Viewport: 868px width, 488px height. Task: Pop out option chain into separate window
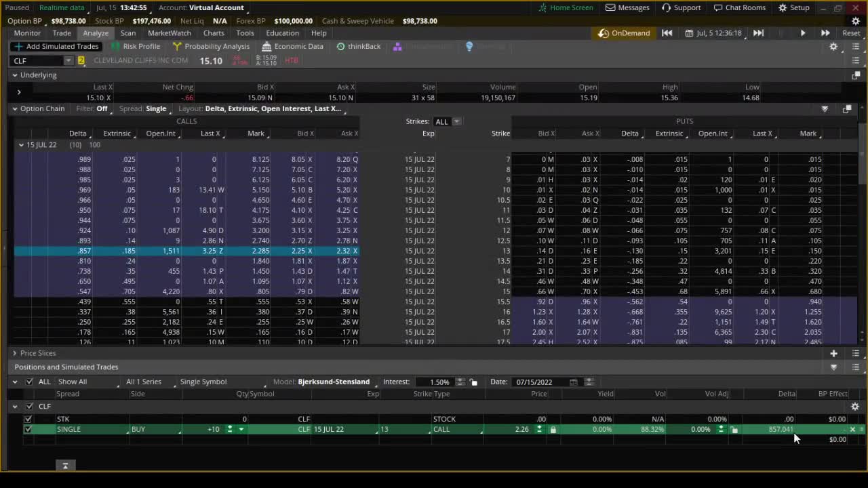[847, 108]
